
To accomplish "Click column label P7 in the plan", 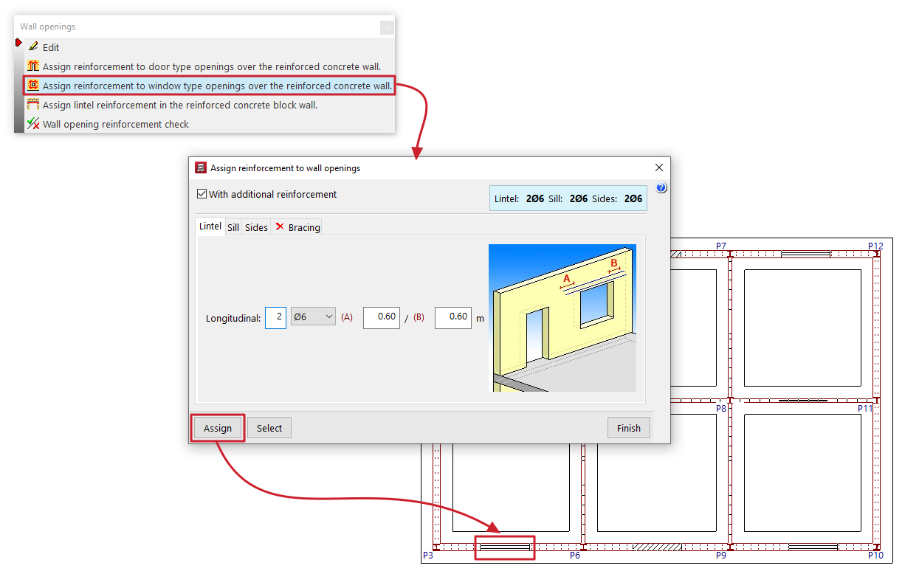I will coord(721,246).
